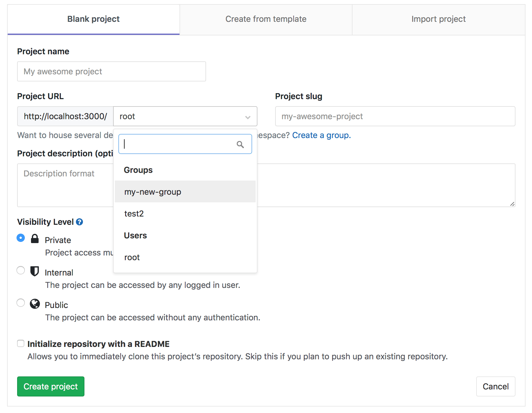
Task: Follow the Create a group link
Action: point(321,135)
